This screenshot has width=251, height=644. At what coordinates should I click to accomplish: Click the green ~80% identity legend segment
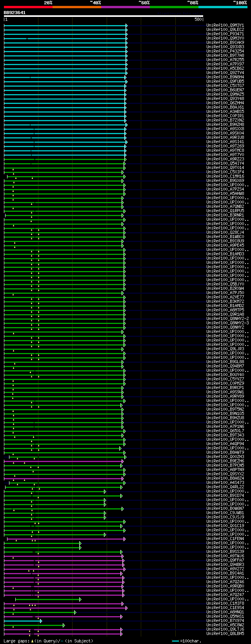(x=174, y=7)
